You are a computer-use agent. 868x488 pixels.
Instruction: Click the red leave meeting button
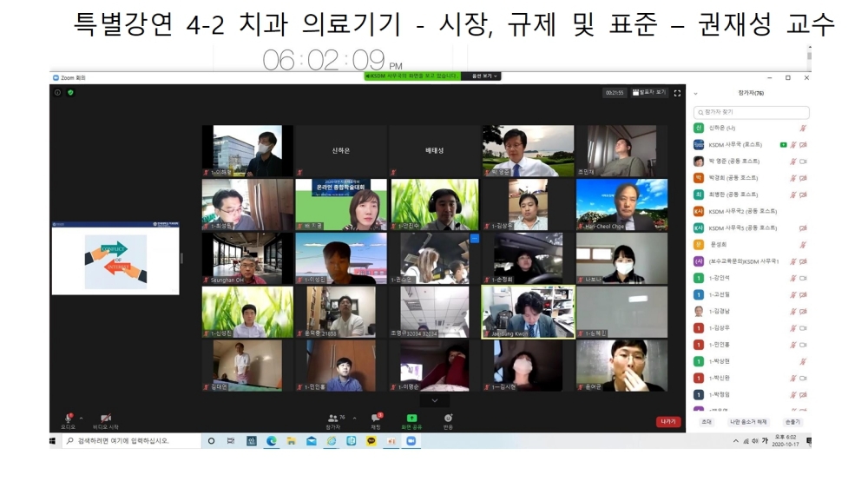(667, 422)
